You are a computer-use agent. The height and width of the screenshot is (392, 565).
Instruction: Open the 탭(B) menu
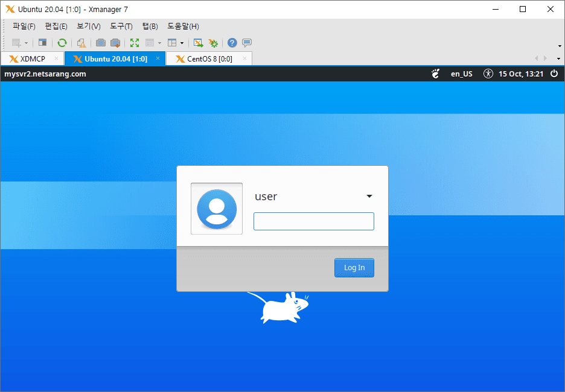(150, 27)
